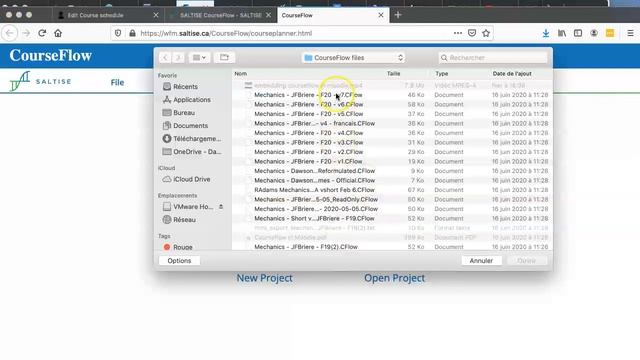Select Bureau in the sidebar
Screen dimensions: 640x360
point(184,113)
